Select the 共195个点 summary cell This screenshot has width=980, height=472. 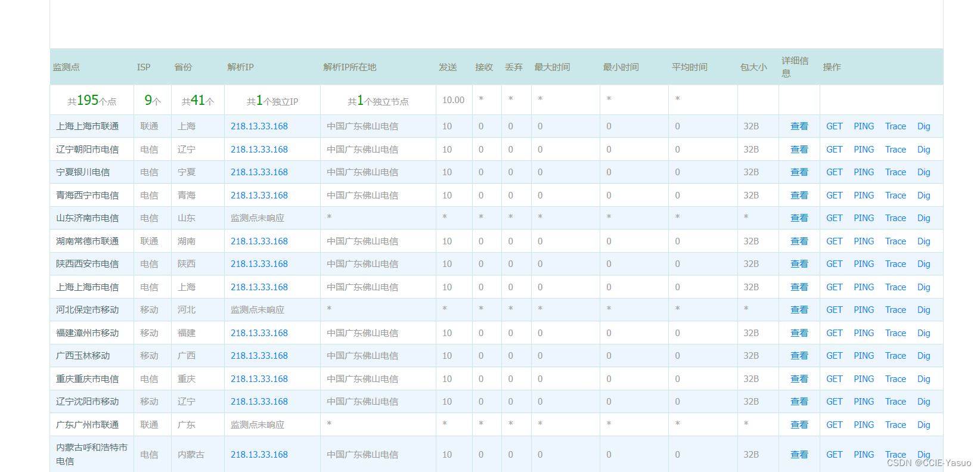[92, 101]
